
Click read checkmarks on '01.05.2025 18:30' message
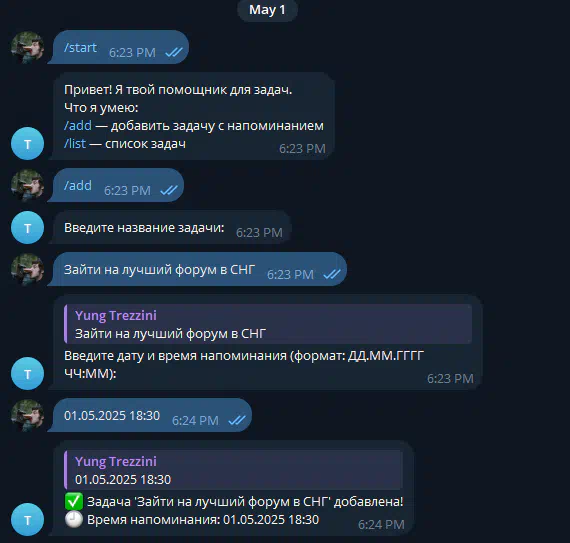[x=237, y=420]
